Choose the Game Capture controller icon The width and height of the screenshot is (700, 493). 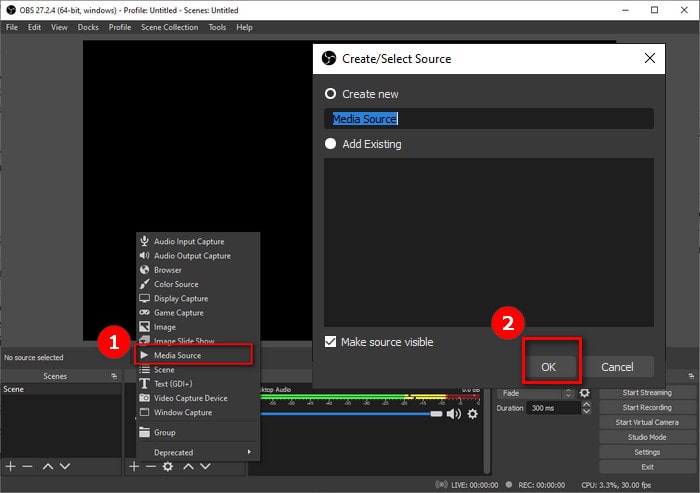[x=145, y=312]
